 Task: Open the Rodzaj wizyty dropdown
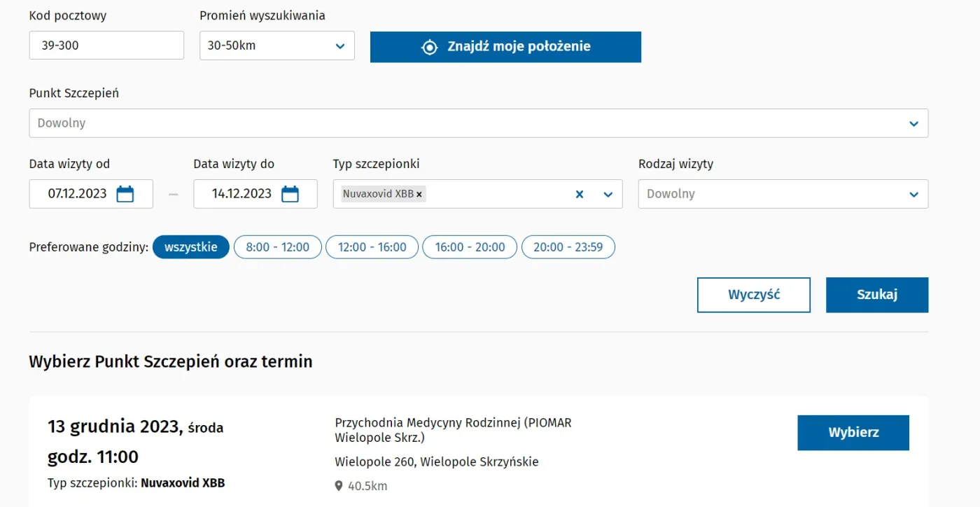783,194
